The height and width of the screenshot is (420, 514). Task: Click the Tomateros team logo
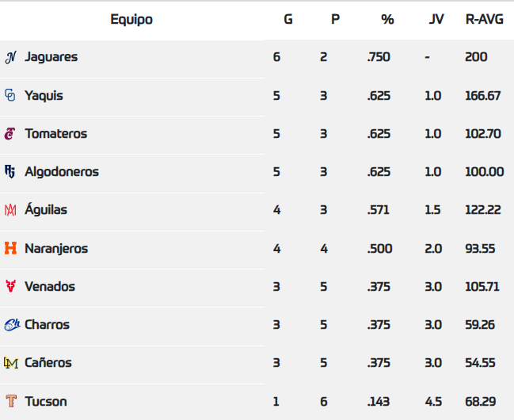(x=10, y=134)
